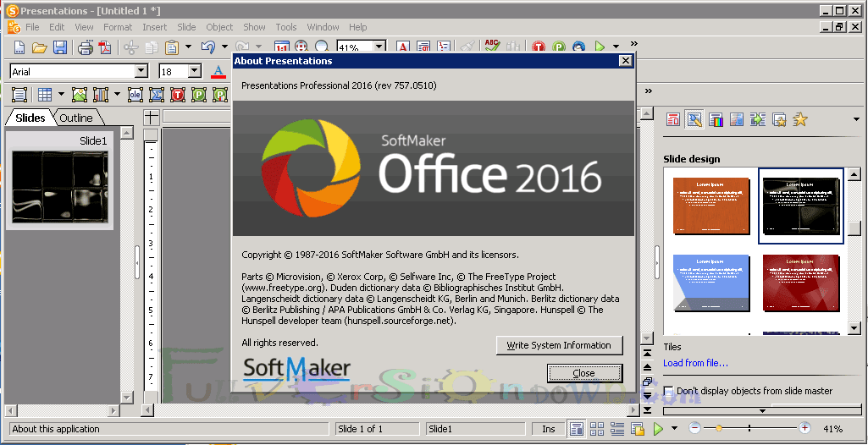Click the Load from file link

pyautogui.click(x=695, y=363)
